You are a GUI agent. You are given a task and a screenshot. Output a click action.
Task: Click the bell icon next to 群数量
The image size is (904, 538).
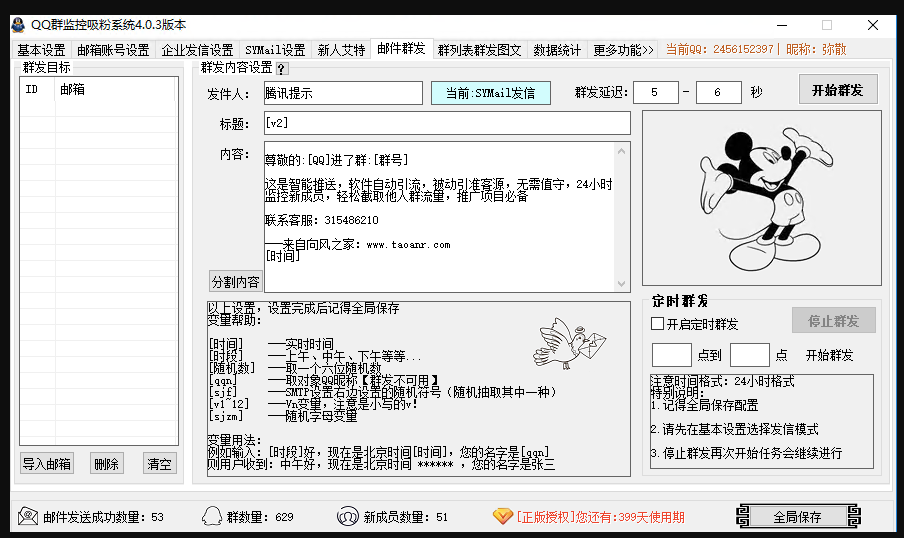click(x=212, y=516)
